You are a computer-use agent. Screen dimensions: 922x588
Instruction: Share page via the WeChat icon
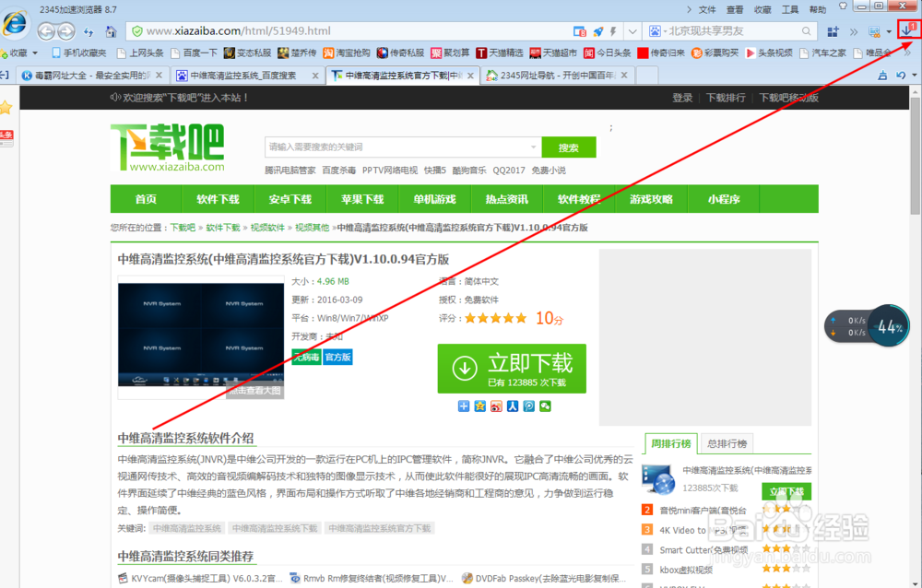pyautogui.click(x=544, y=406)
